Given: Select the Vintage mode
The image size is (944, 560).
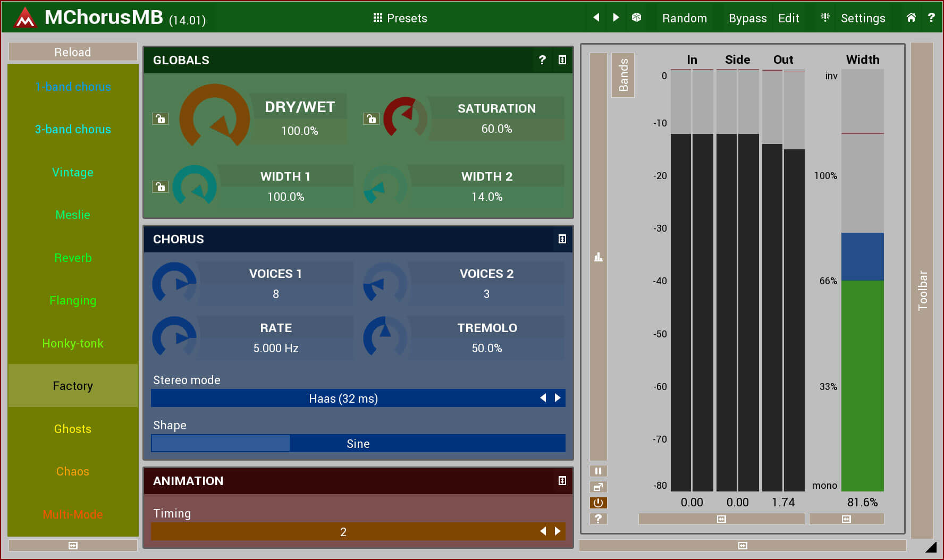Looking at the screenshot, I should [x=73, y=172].
